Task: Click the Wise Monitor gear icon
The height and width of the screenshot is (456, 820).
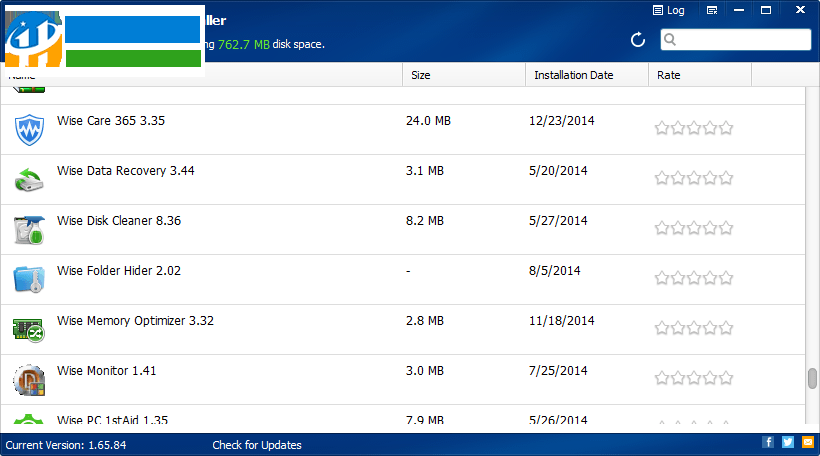Action: pos(29,380)
